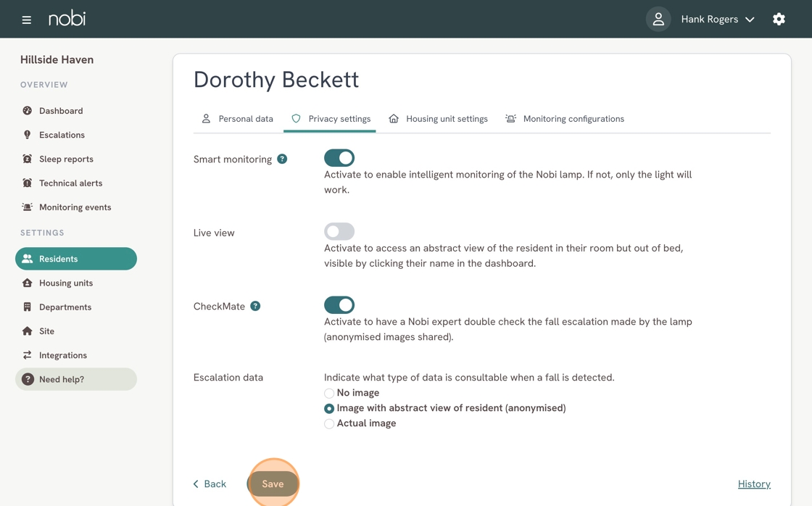
Task: Turn off the CheckMate toggle
Action: point(339,305)
